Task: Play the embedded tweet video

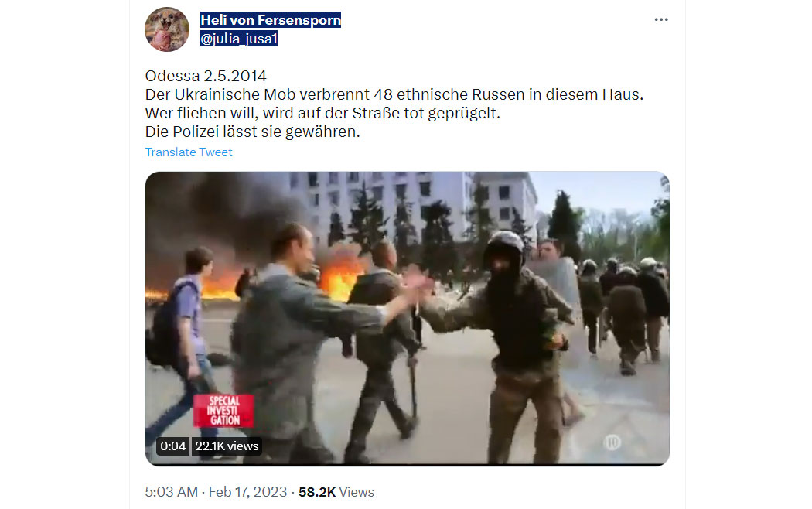Action: pos(407,319)
